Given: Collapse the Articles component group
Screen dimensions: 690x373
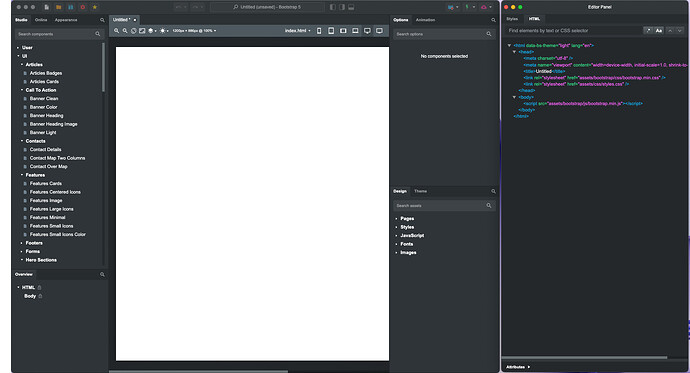Looking at the screenshot, I should 22,65.
